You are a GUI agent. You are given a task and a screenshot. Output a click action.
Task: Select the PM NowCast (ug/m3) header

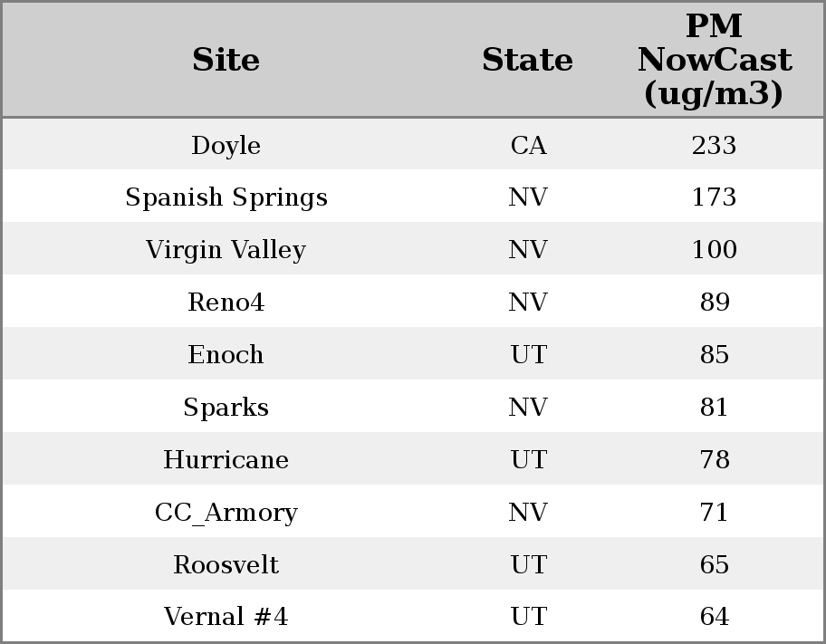click(714, 61)
